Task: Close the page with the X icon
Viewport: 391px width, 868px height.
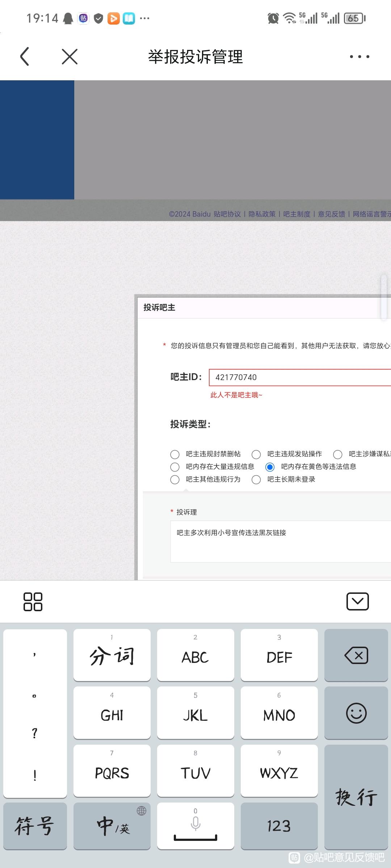Action: click(70, 56)
